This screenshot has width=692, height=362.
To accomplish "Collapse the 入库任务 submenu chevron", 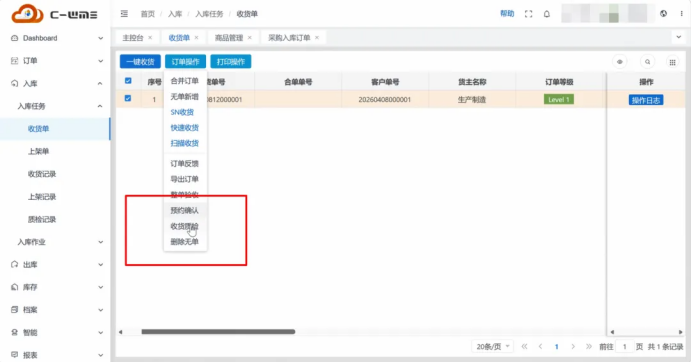I will pos(100,106).
